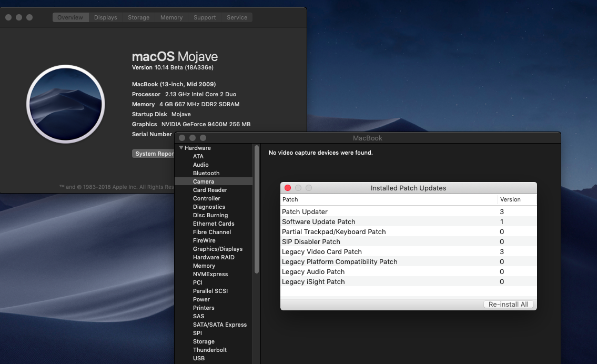This screenshot has width=597, height=364.
Task: Collapse the Hardware tree section
Action: (x=181, y=148)
